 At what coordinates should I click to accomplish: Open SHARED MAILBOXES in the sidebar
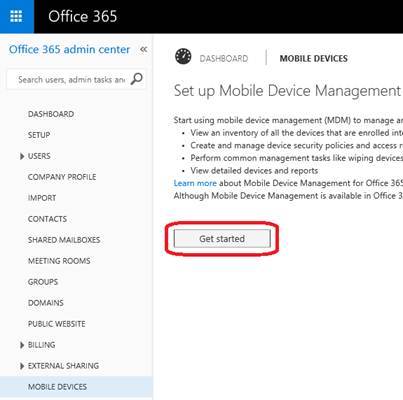[64, 240]
